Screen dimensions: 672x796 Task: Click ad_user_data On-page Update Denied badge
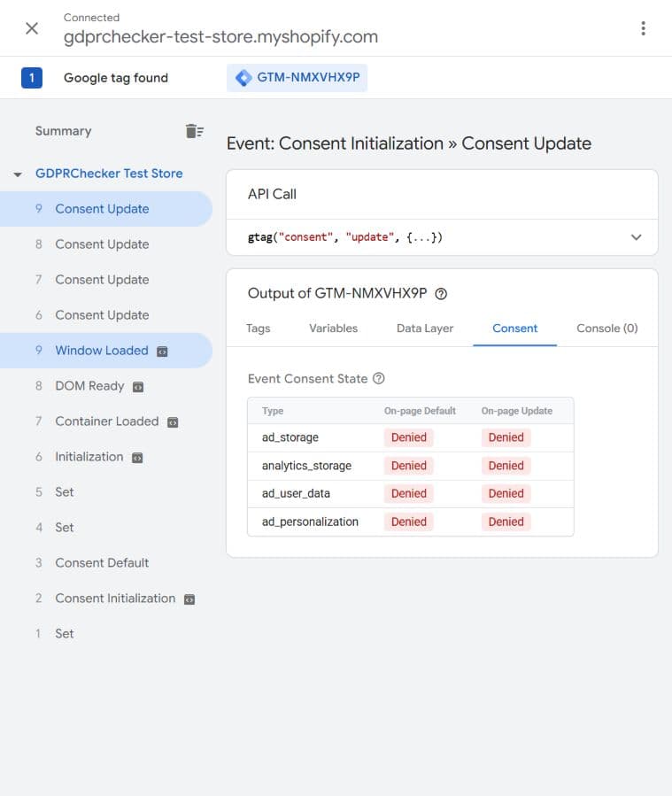click(506, 493)
